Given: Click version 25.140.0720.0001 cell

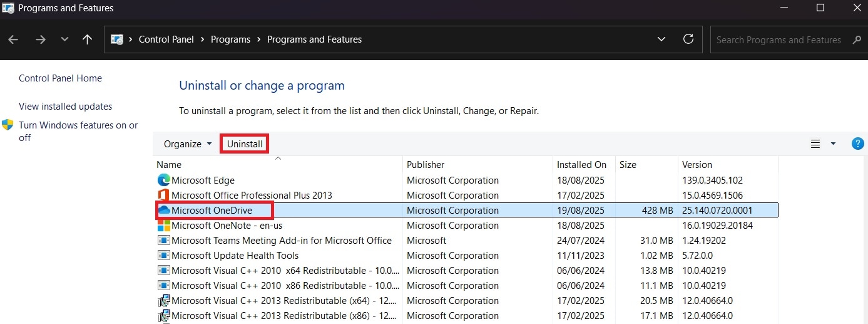Looking at the screenshot, I should [x=717, y=211].
